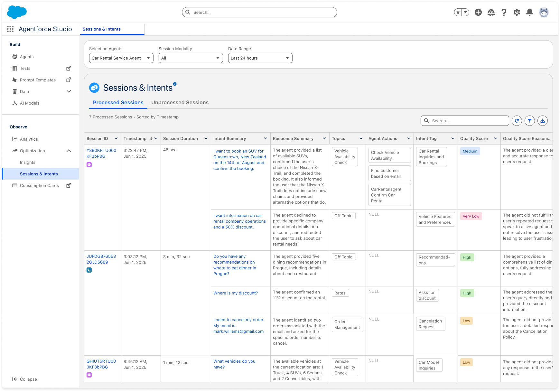
Task: Open the cancel my order intent summary
Action: [x=238, y=325]
